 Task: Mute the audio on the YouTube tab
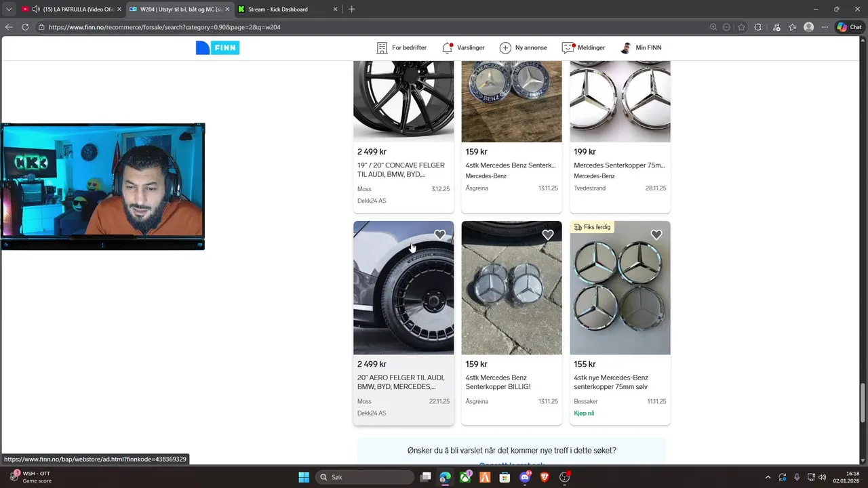(x=35, y=9)
